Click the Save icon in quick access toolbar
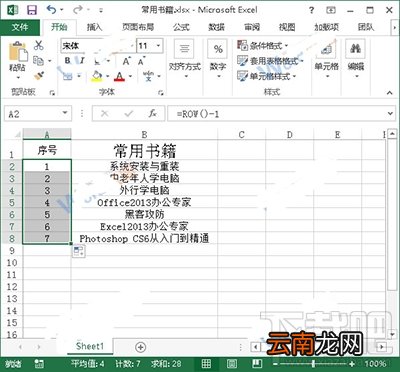The height and width of the screenshot is (372, 400). pyautogui.click(x=32, y=10)
